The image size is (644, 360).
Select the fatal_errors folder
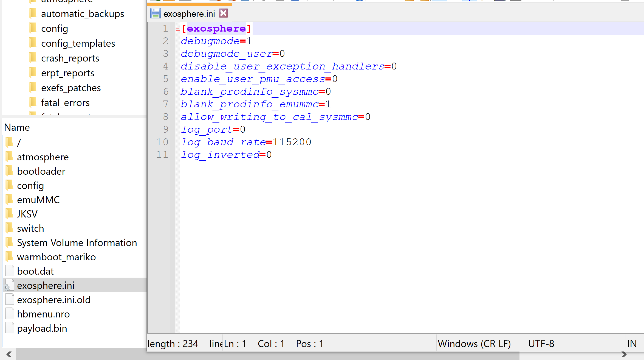[x=65, y=103]
